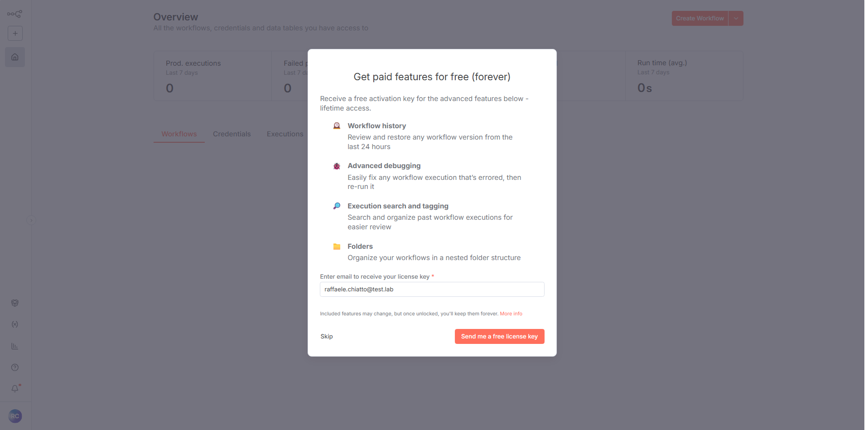Switch to the Credentials tab
The image size is (868, 430).
pyautogui.click(x=231, y=134)
